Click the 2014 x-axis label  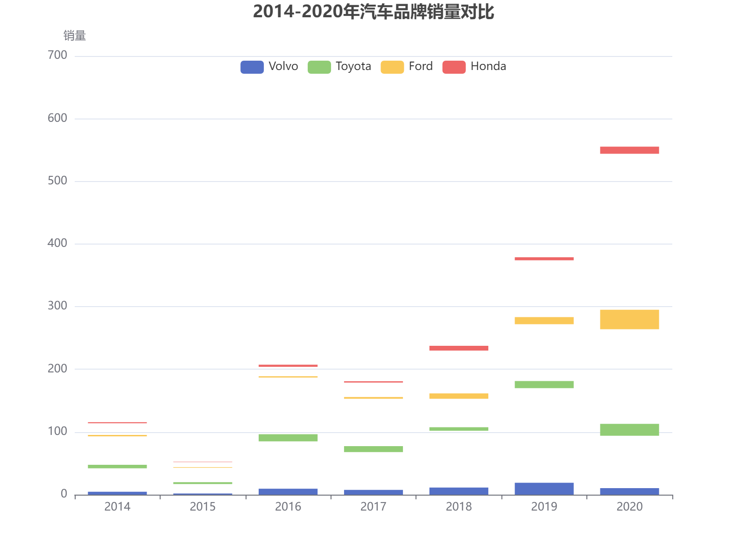coord(117,507)
